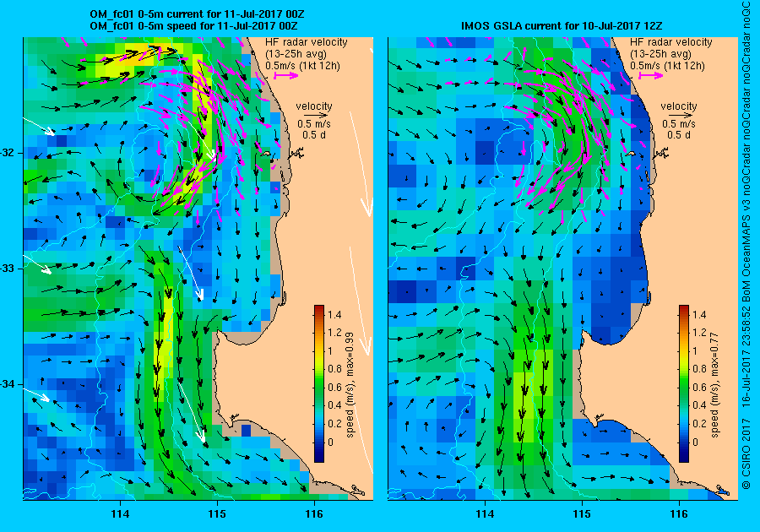This screenshot has width=760, height=532.
Task: Click 'HF radar velocity' label on the left map
Action: pos(307,42)
